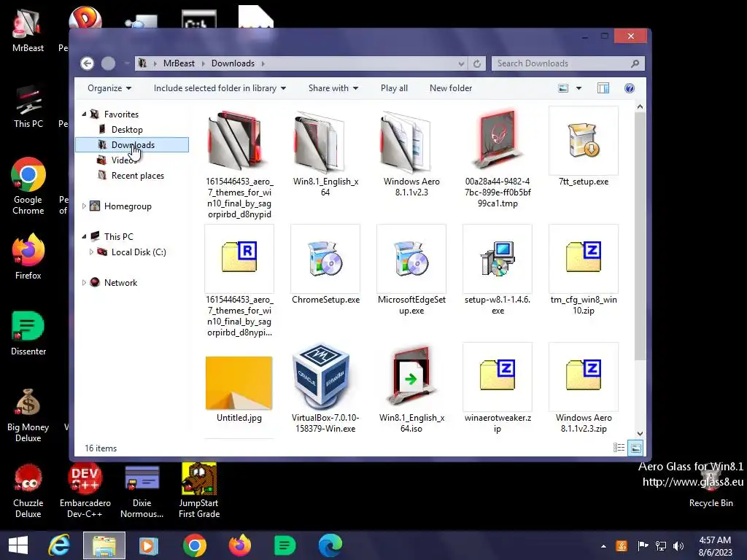Image resolution: width=747 pixels, height=560 pixels.
Task: Expand Local Disk (C:) node
Action: point(91,252)
